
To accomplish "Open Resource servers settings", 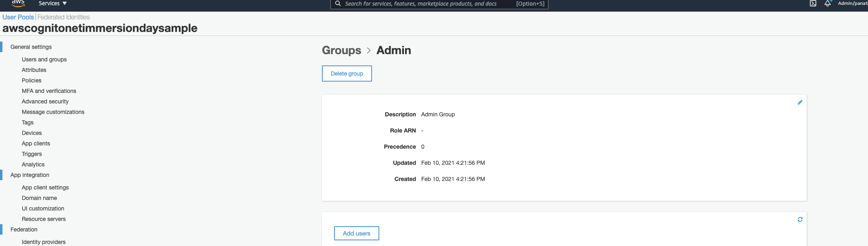I will tap(44, 219).
